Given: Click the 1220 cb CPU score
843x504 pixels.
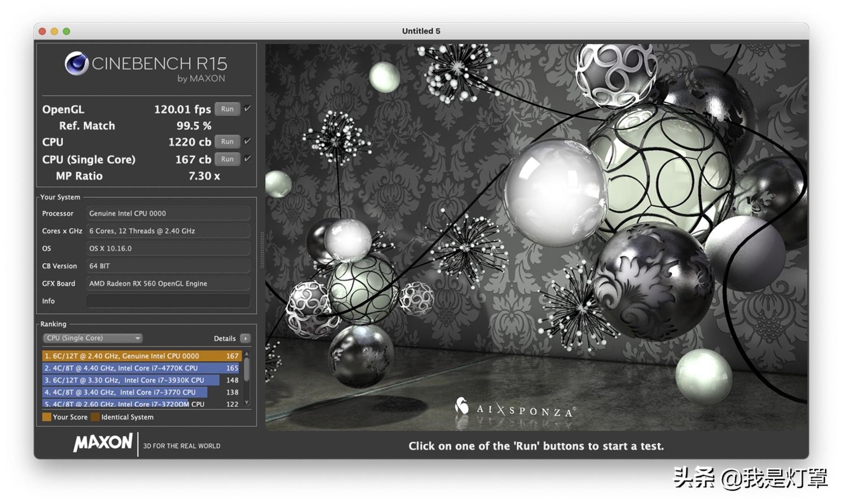Looking at the screenshot, I should tap(190, 142).
